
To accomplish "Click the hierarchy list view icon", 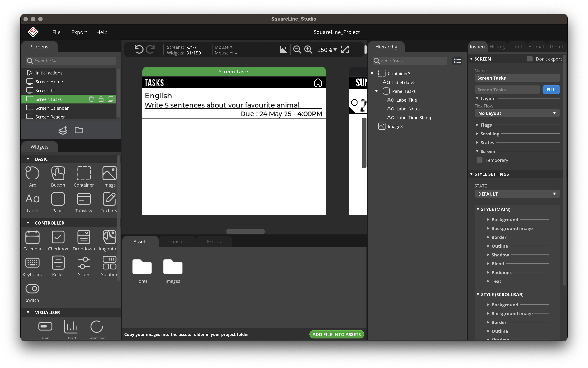I will 457,61.
